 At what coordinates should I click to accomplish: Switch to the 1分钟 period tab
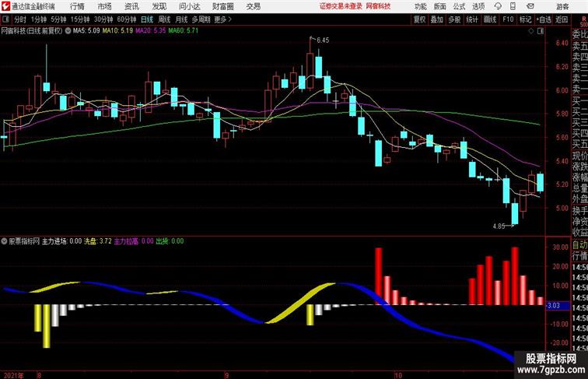(x=39, y=19)
